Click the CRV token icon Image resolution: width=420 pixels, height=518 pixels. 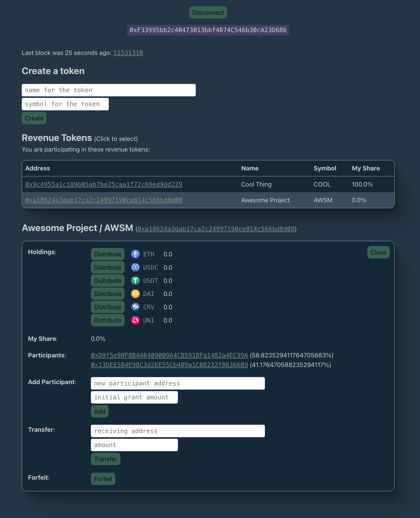click(x=135, y=307)
